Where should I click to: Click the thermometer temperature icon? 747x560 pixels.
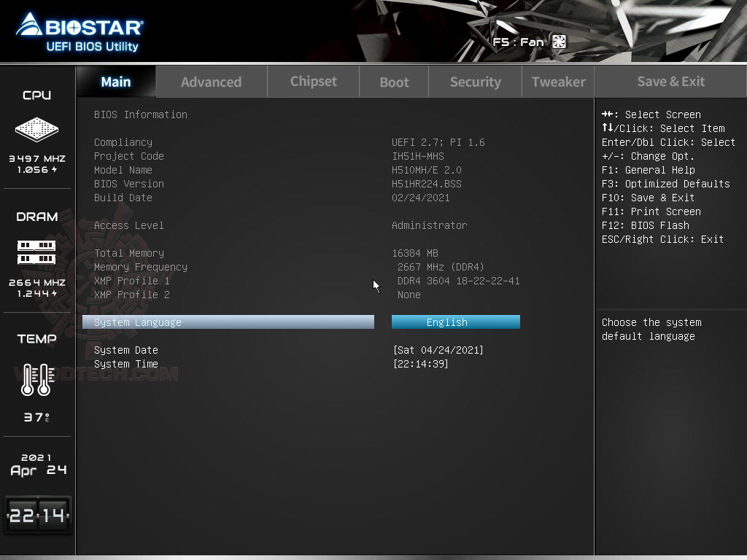(37, 379)
